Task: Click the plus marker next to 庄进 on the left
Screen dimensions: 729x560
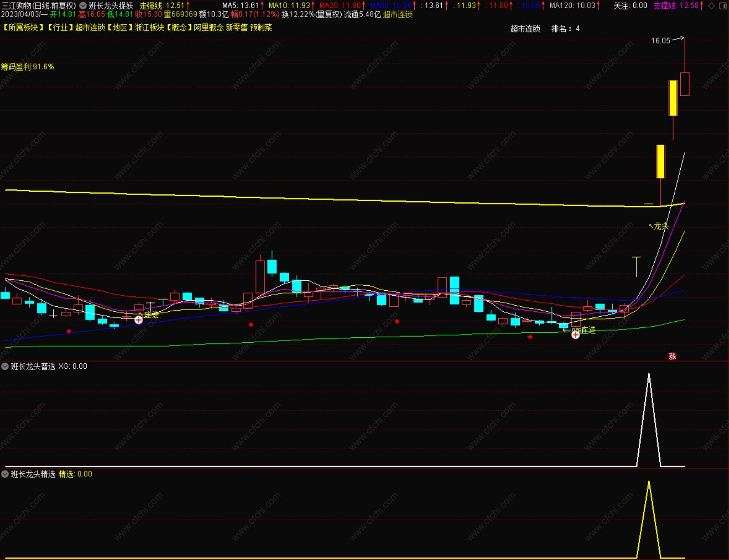Action: 139,320
